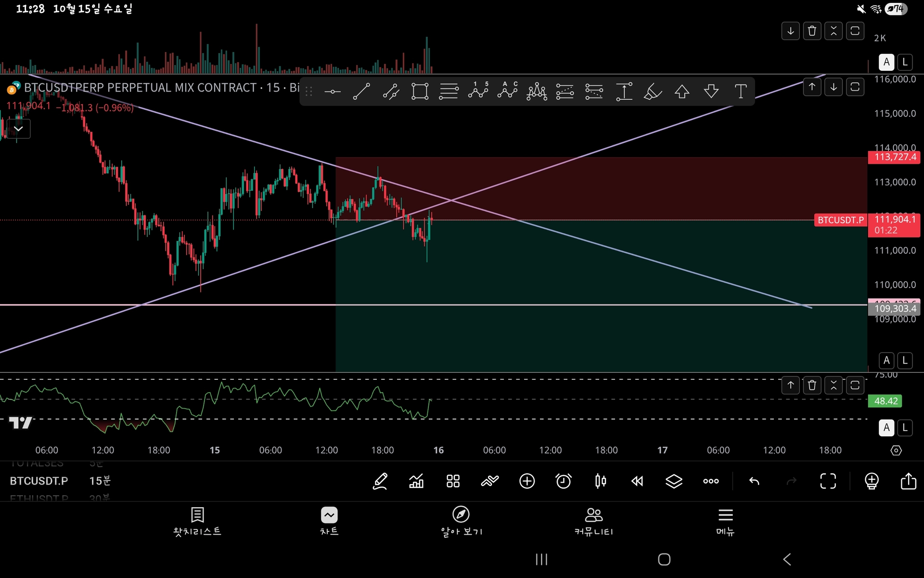Open the 15분 timeframe selector

100,481
